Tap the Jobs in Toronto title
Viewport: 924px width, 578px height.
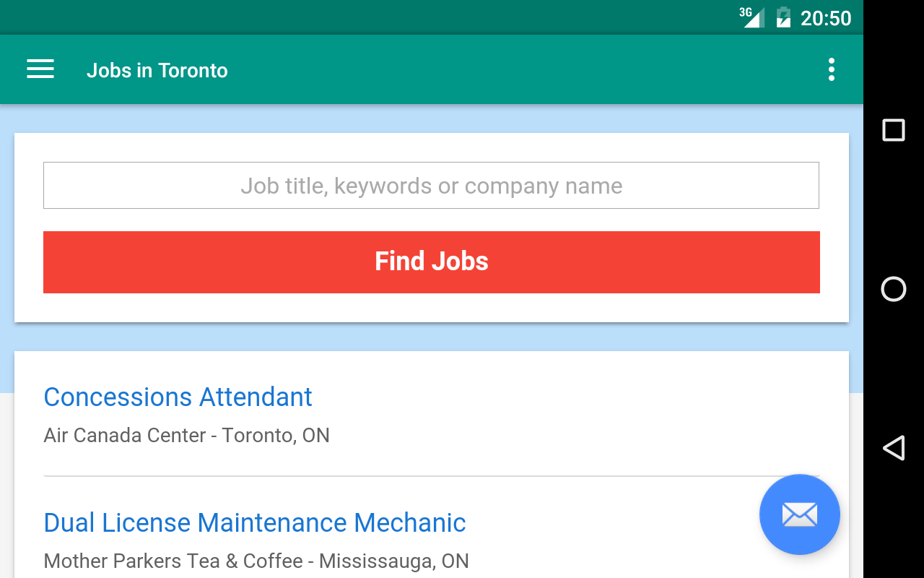point(157,71)
